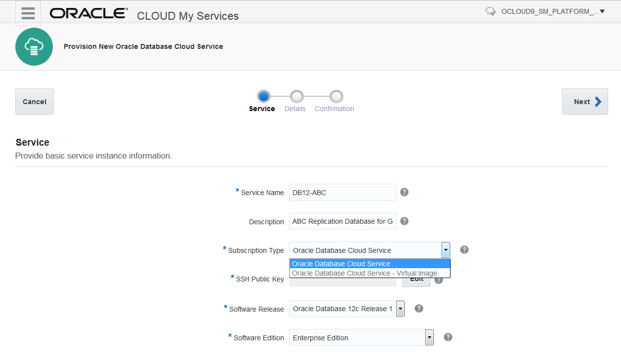
Task: Select Oracle Database Cloud Service option
Action: click(x=370, y=264)
